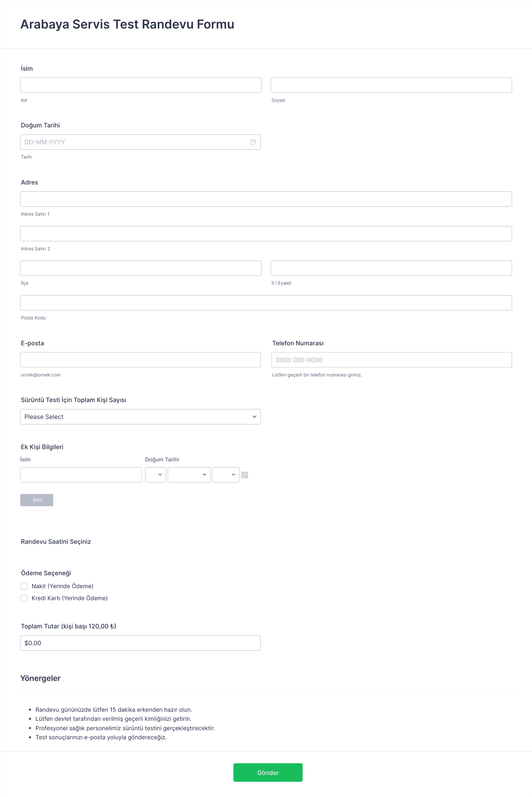Click the Gönder submit button
532x797 pixels.
[x=268, y=773]
